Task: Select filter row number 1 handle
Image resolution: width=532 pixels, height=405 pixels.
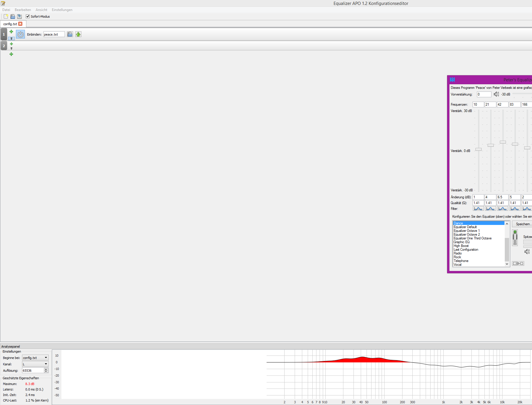Action: [4, 34]
